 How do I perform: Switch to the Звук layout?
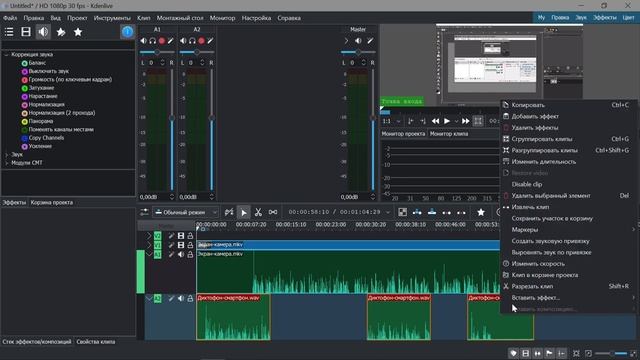click(581, 18)
